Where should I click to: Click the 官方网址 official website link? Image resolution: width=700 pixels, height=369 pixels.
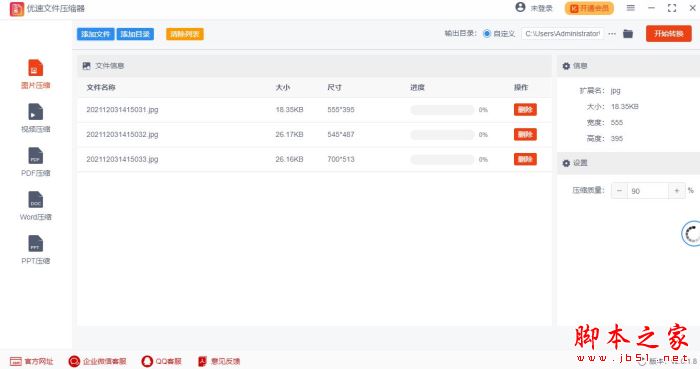click(x=32, y=361)
